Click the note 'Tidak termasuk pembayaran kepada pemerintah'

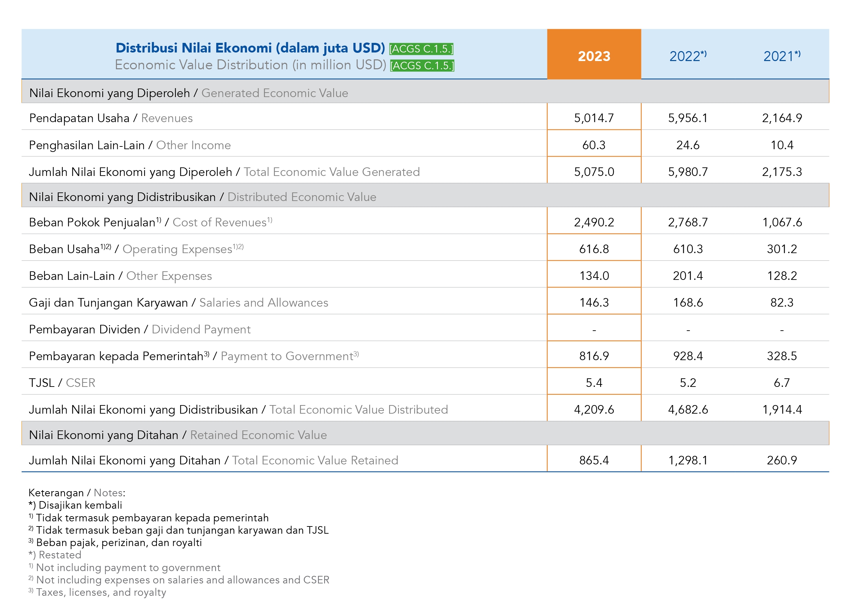[x=152, y=518]
